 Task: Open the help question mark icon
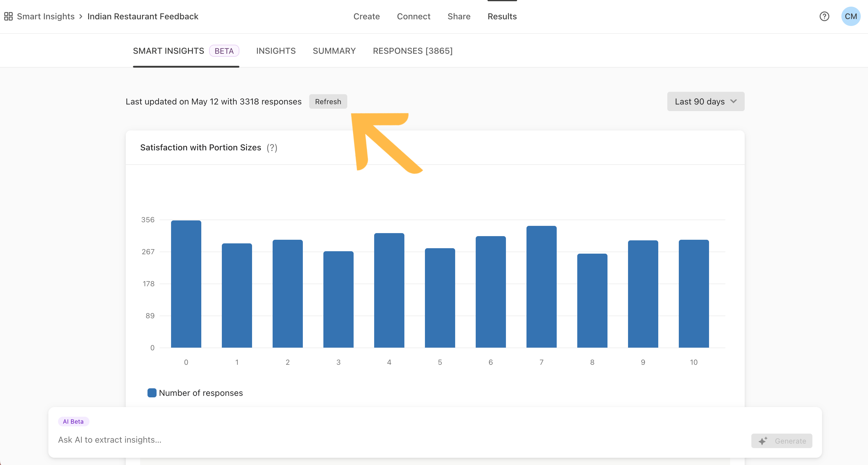click(x=824, y=17)
